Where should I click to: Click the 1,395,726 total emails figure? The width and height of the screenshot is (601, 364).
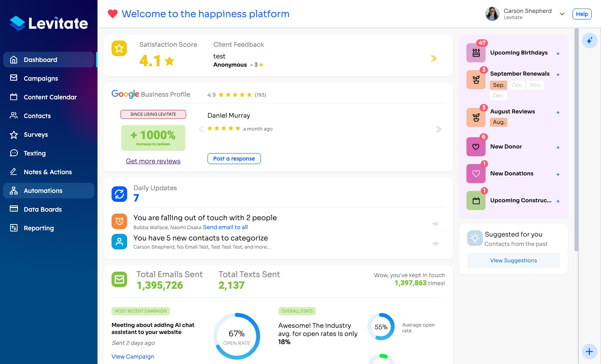[160, 285]
